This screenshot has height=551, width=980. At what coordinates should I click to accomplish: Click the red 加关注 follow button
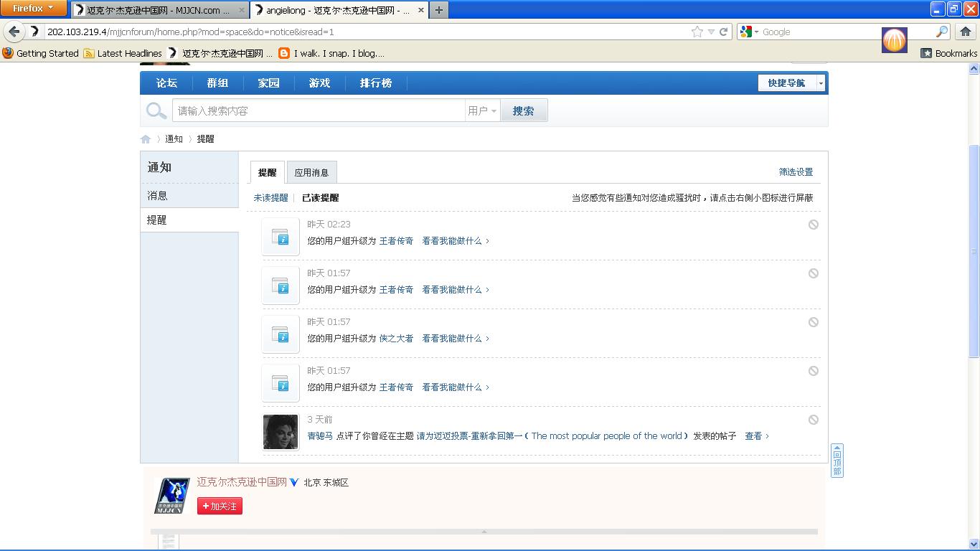[220, 506]
